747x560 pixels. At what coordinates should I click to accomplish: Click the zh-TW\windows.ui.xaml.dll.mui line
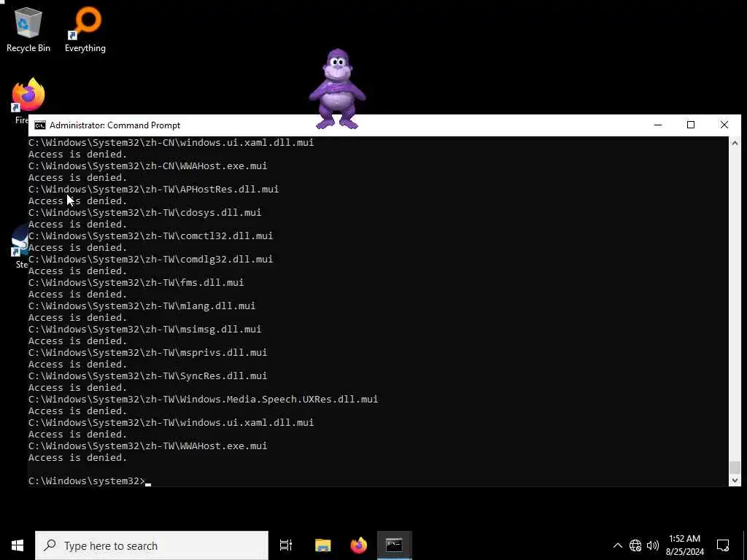coord(171,422)
